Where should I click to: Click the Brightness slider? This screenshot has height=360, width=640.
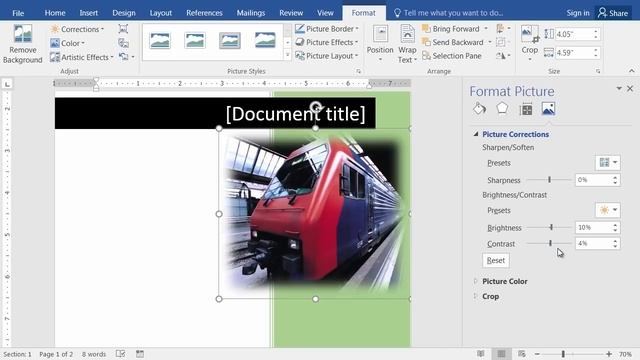click(x=549, y=227)
